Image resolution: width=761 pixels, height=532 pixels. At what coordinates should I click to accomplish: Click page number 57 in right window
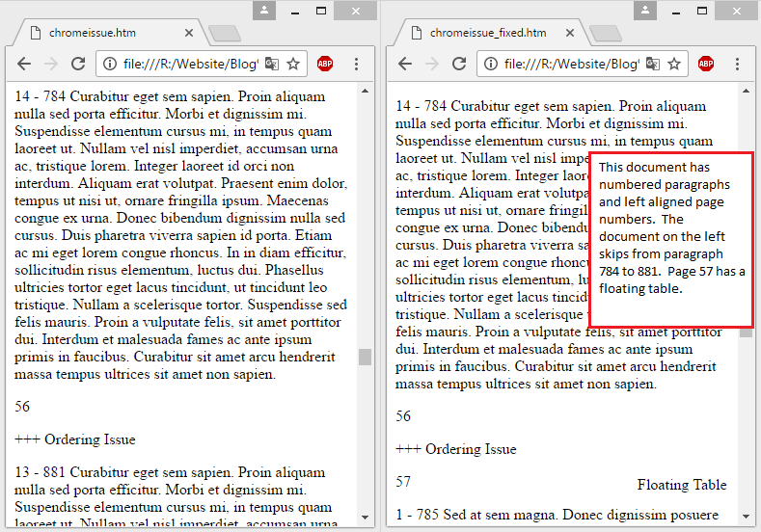403,482
